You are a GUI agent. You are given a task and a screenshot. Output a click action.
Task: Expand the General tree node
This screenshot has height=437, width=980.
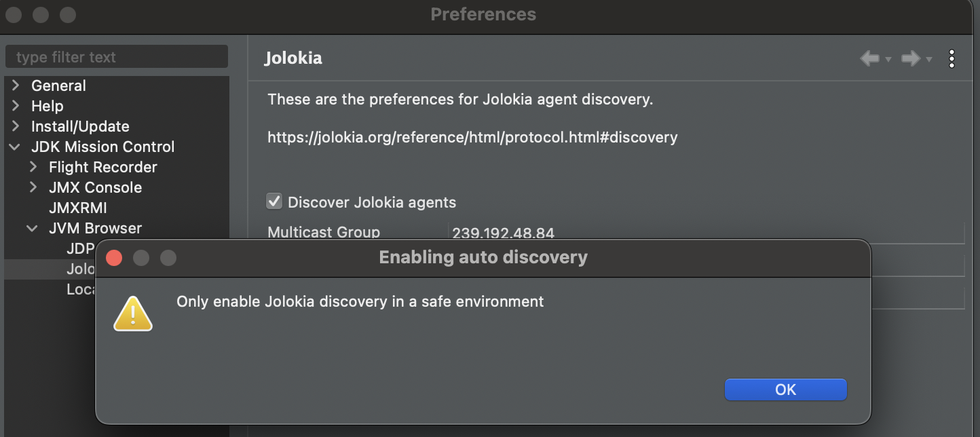click(16, 85)
